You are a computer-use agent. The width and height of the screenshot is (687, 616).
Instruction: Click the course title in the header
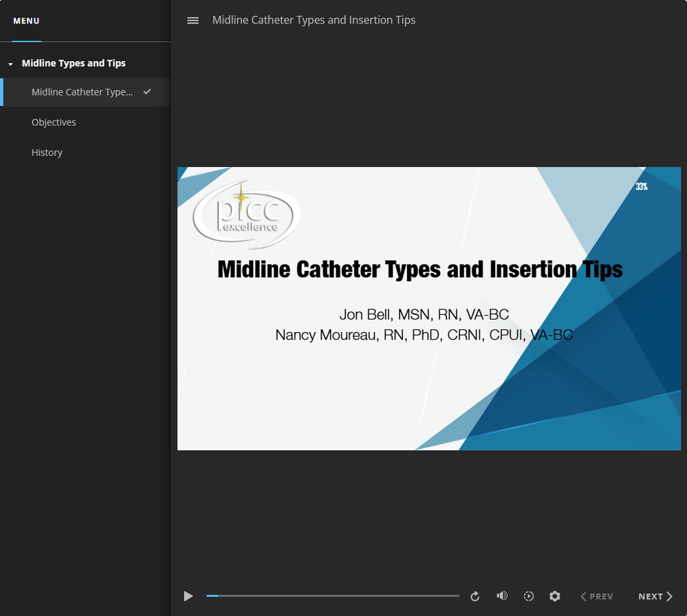[x=314, y=21]
